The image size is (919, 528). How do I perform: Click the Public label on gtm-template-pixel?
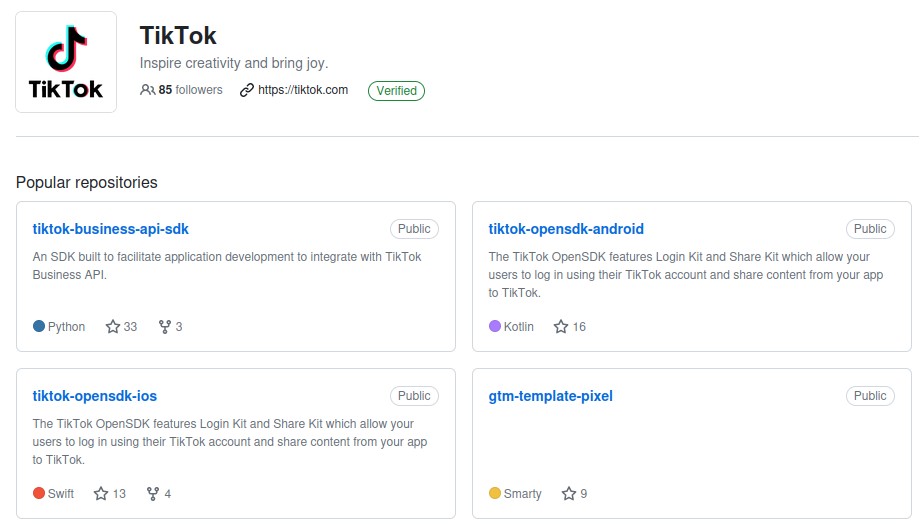click(x=870, y=396)
